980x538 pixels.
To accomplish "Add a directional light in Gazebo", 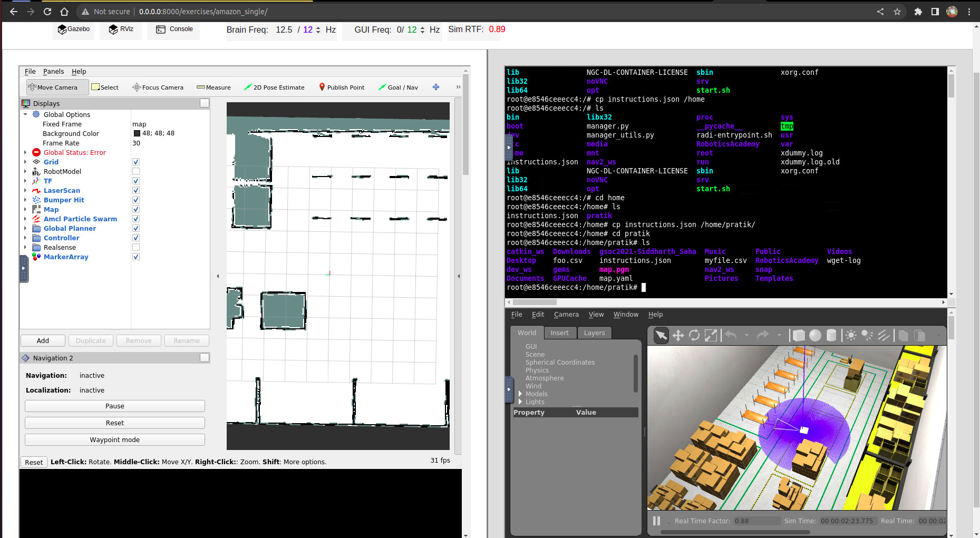I will [884, 335].
